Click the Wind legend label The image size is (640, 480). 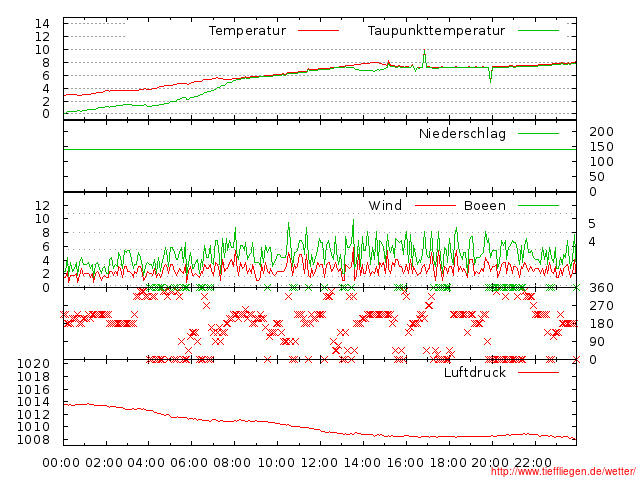[385, 205]
